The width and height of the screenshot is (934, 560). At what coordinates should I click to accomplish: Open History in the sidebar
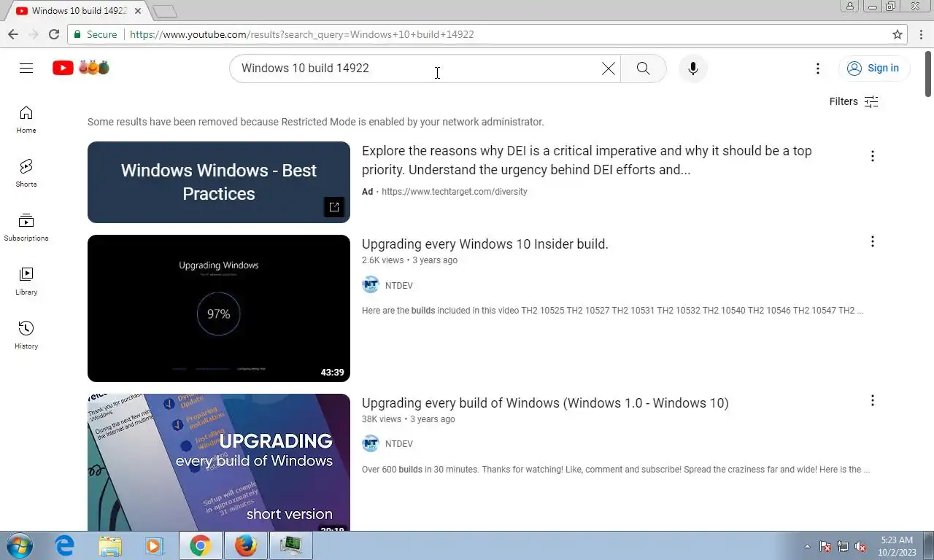(26, 335)
